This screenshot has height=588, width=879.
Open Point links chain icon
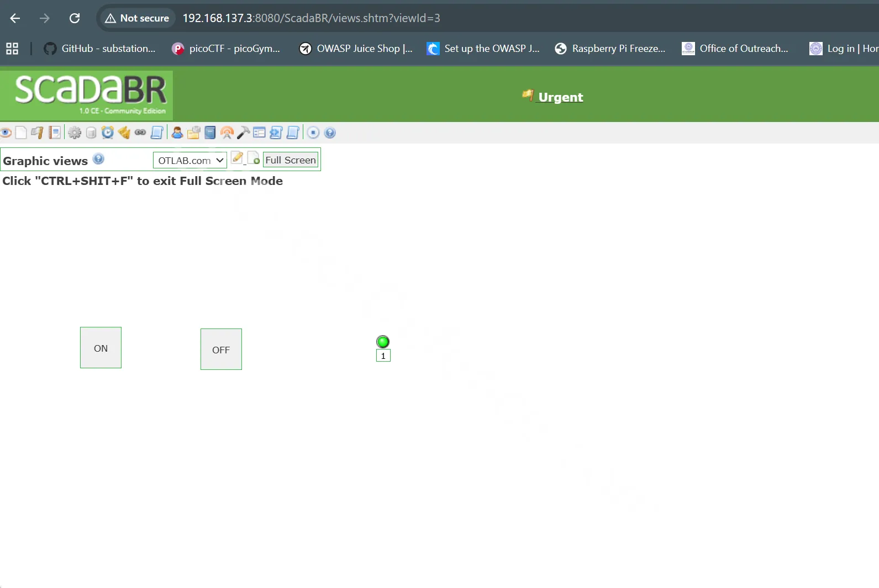[140, 133]
